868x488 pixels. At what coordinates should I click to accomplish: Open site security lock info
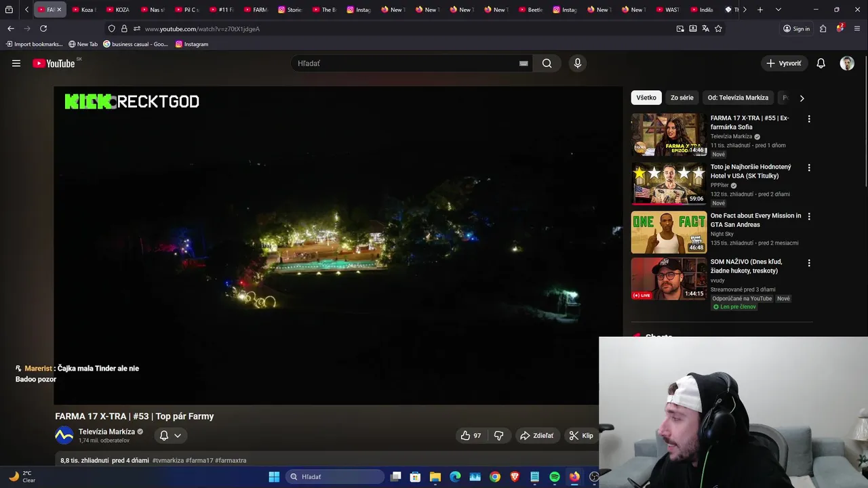click(x=124, y=28)
